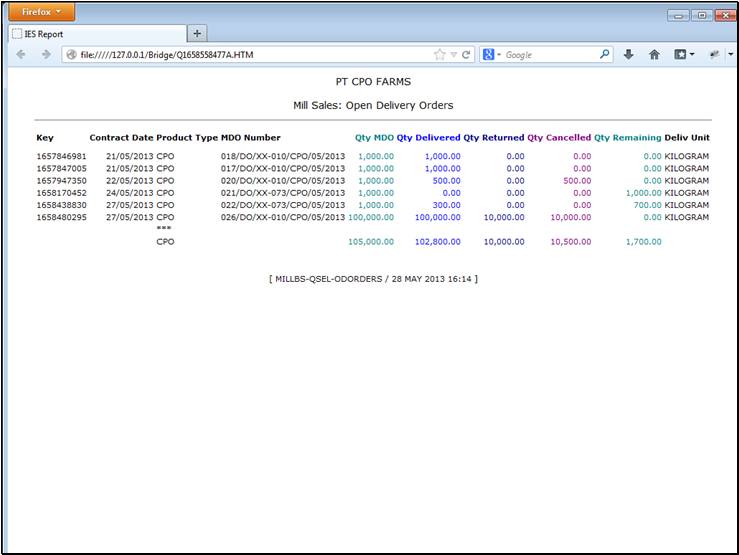Click the Qty MDO column header

374,138
